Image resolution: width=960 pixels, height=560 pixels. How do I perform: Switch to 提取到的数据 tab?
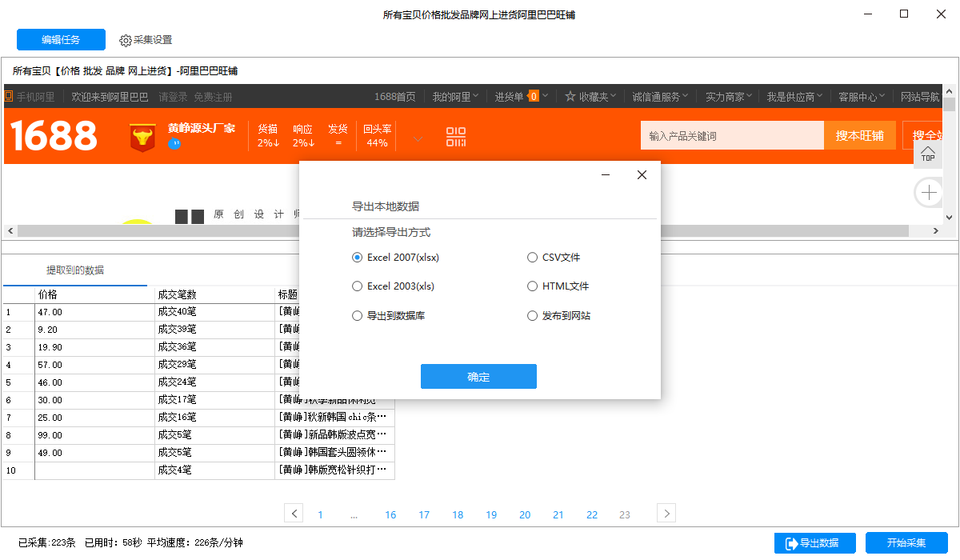(74, 270)
